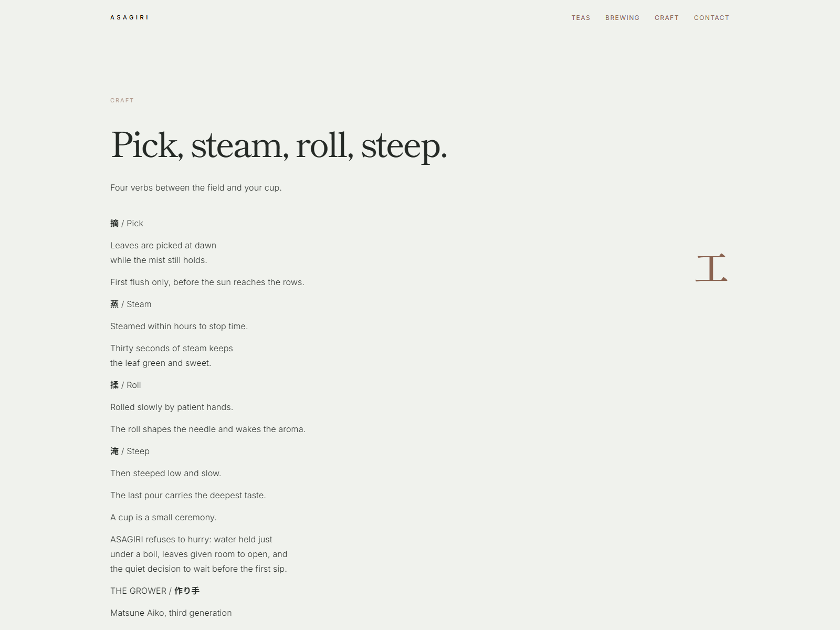The image size is (840, 630).
Task: Click 'A cup is a small ceremony.'
Action: [163, 517]
